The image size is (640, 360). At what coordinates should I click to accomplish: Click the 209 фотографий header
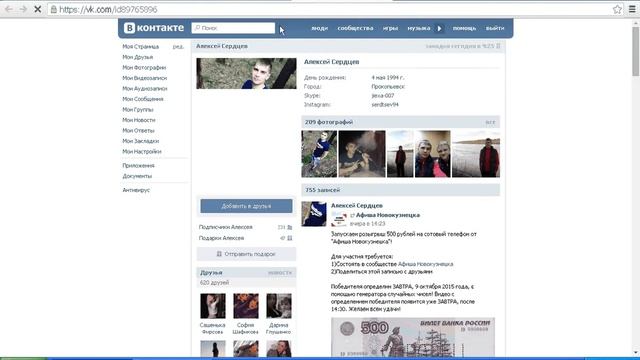pos(329,122)
